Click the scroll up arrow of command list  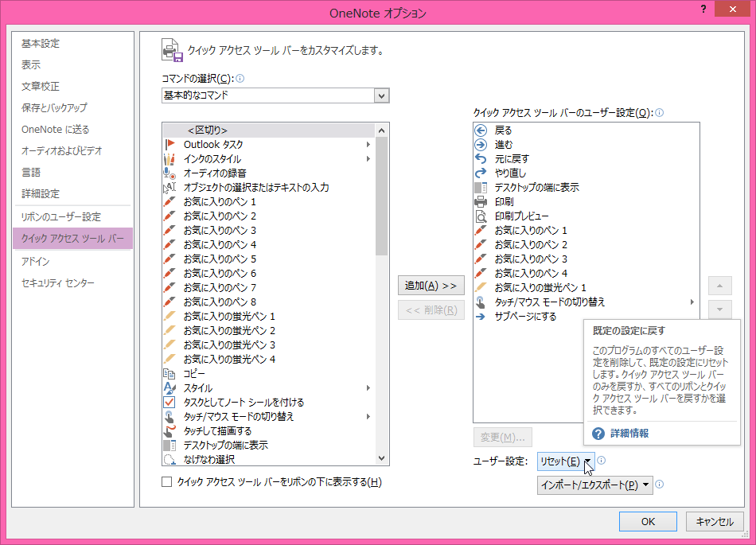click(381, 130)
